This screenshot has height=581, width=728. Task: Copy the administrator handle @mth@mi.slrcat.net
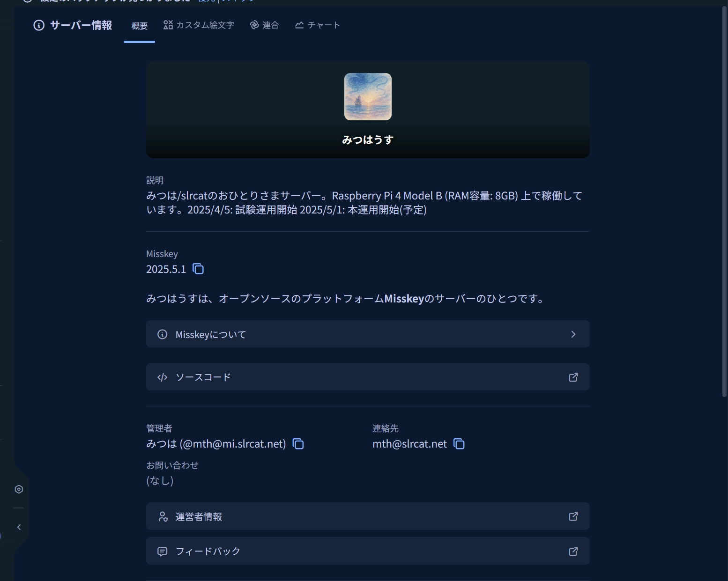tap(298, 444)
